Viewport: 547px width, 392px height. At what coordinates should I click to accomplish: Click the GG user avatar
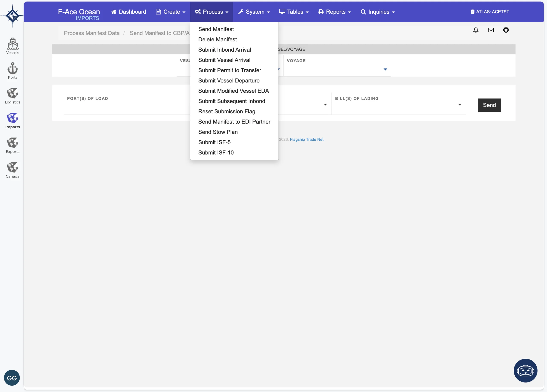(x=12, y=377)
